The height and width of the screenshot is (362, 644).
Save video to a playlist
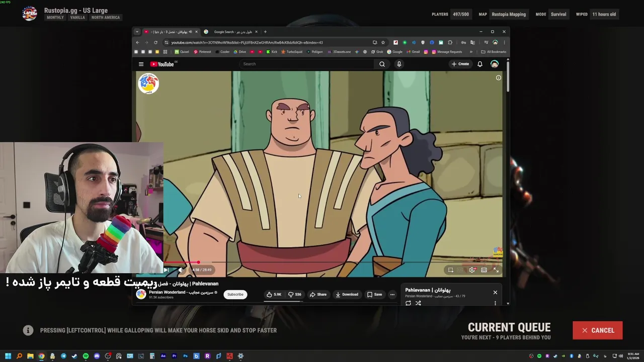374,295
